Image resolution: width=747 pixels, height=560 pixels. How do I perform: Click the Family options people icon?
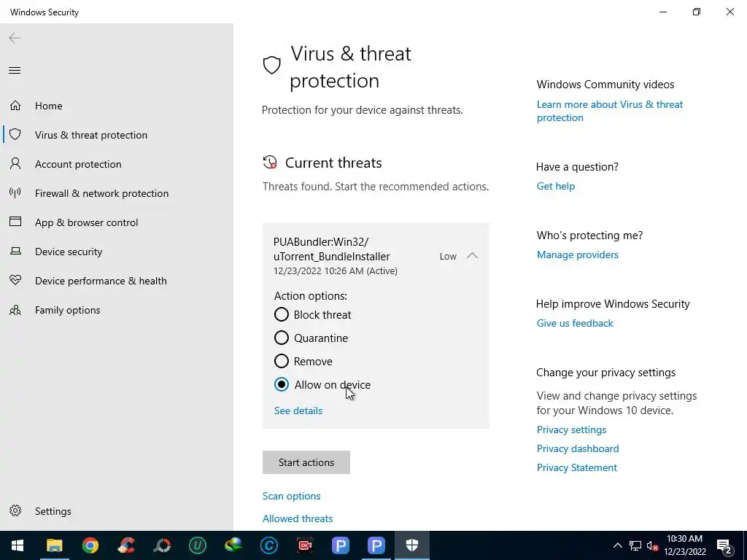15,310
